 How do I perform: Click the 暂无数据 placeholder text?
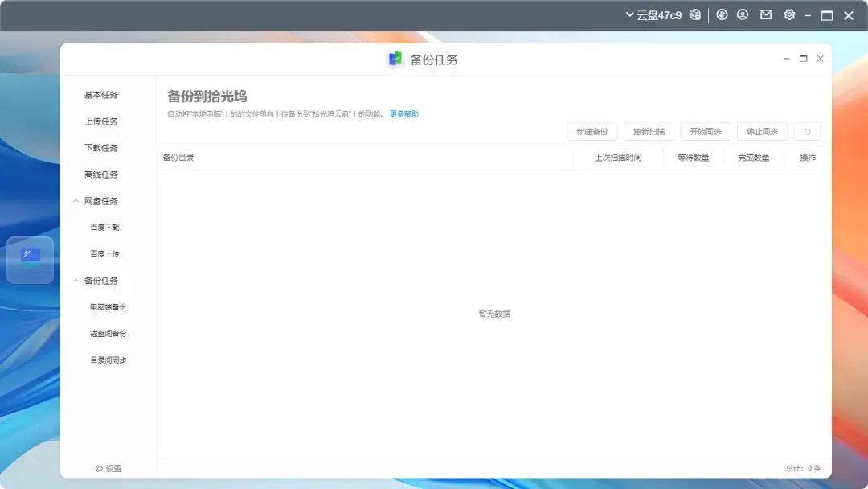click(x=494, y=314)
